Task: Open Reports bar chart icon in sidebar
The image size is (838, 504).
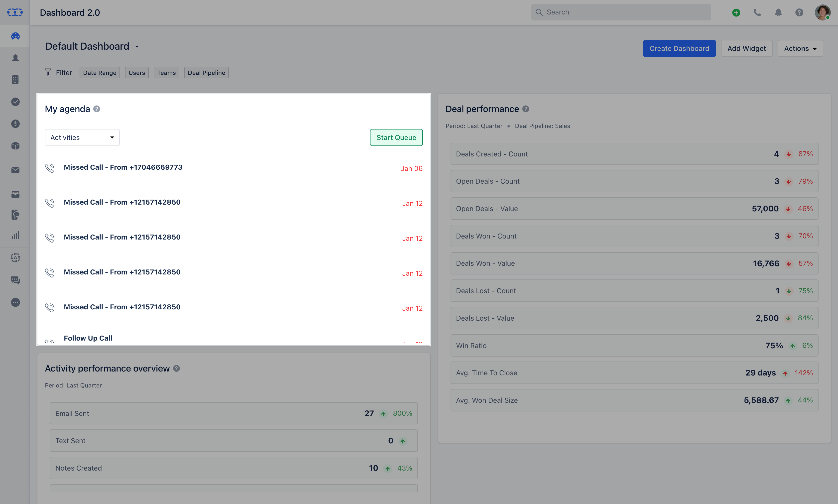Action: tap(15, 235)
